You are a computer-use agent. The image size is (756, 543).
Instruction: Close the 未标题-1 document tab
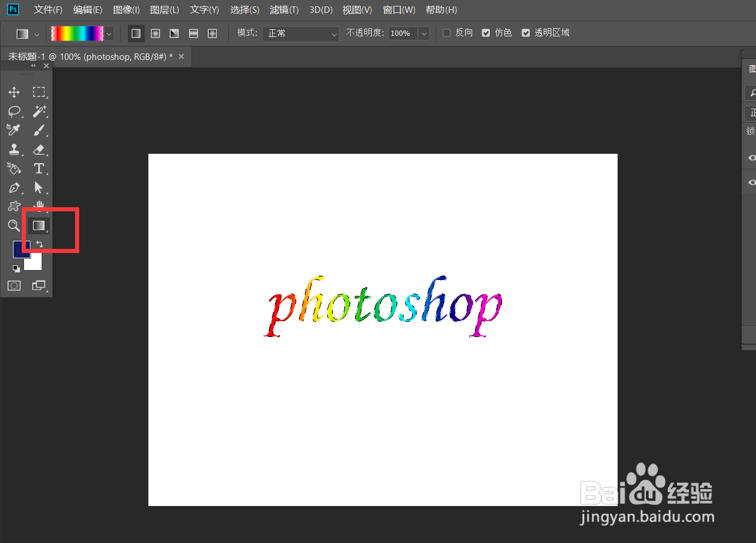(x=181, y=56)
